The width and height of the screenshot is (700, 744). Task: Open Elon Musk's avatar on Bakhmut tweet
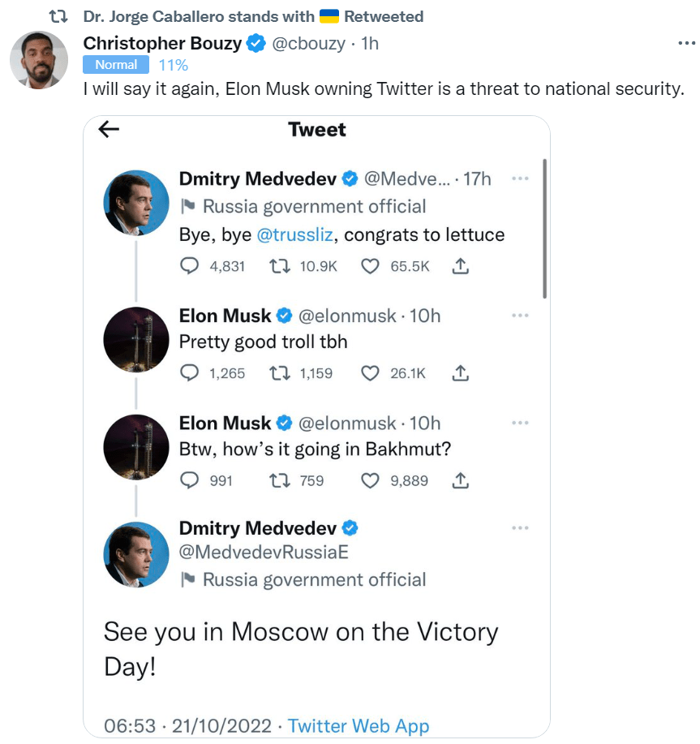136,448
